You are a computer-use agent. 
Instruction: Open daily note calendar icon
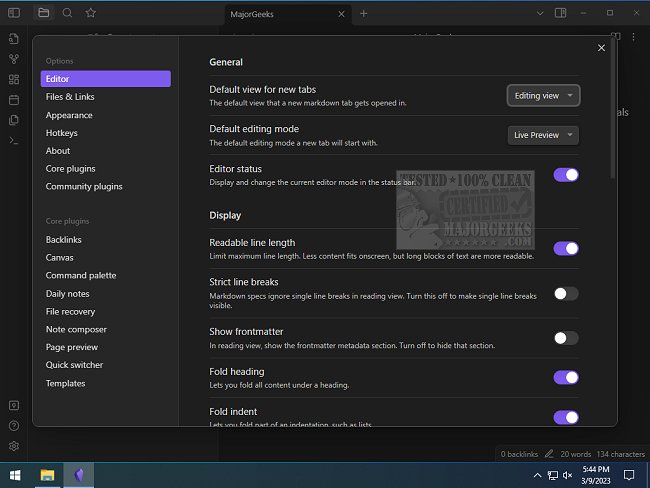(x=14, y=100)
